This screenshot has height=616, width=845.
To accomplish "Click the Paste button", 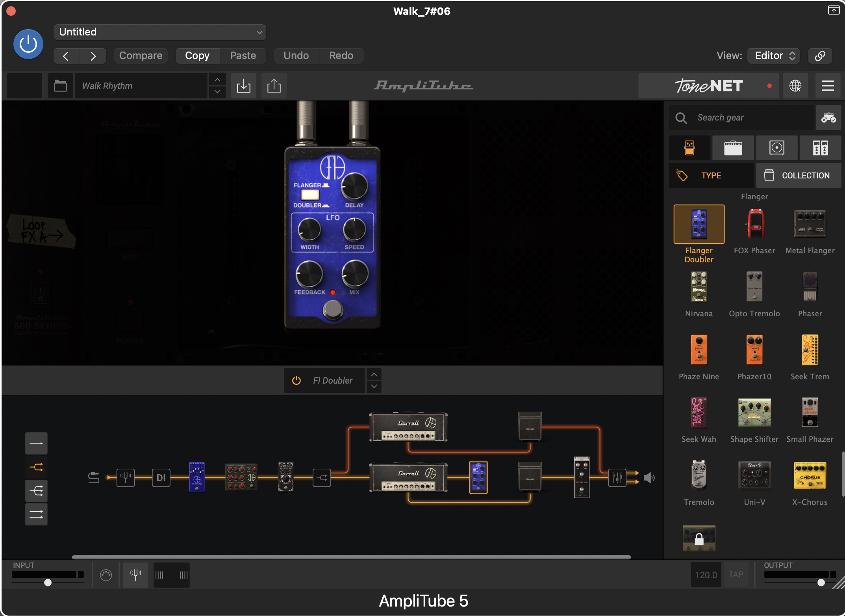I will 243,56.
